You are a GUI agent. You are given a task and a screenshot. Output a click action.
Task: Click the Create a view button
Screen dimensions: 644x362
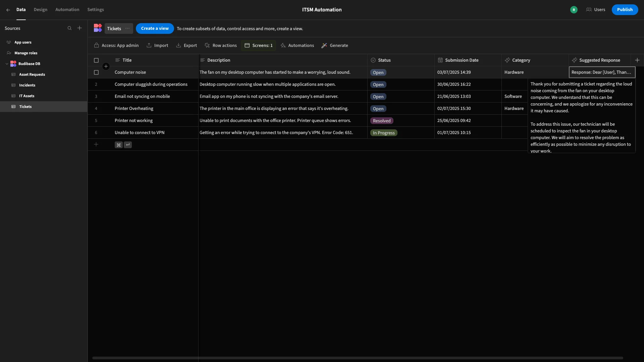coord(155,28)
